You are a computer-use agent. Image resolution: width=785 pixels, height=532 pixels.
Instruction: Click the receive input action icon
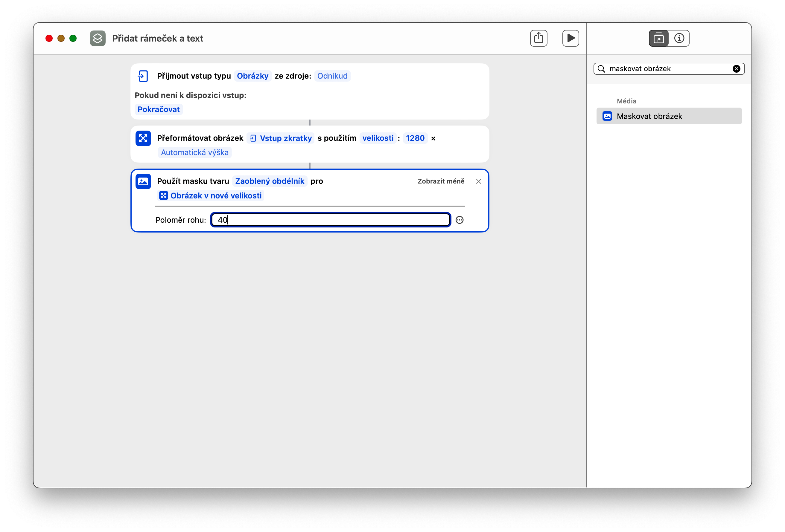(143, 76)
